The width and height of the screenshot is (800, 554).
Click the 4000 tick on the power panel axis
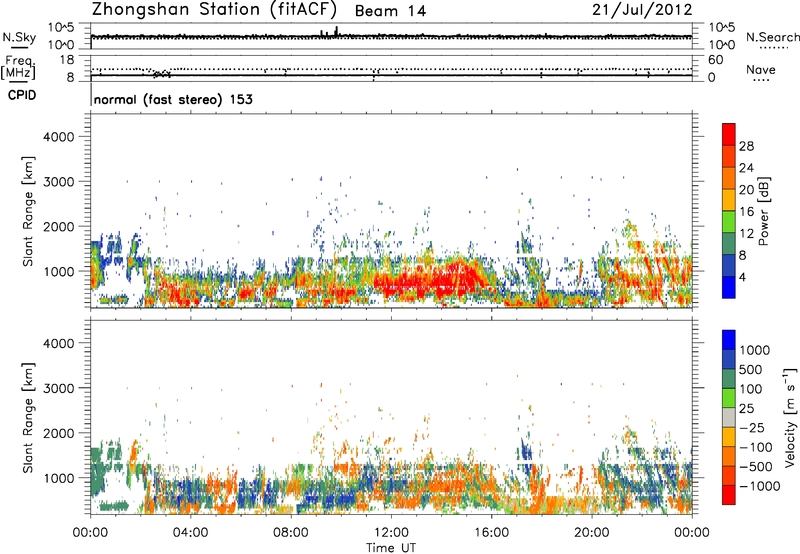coord(58,137)
